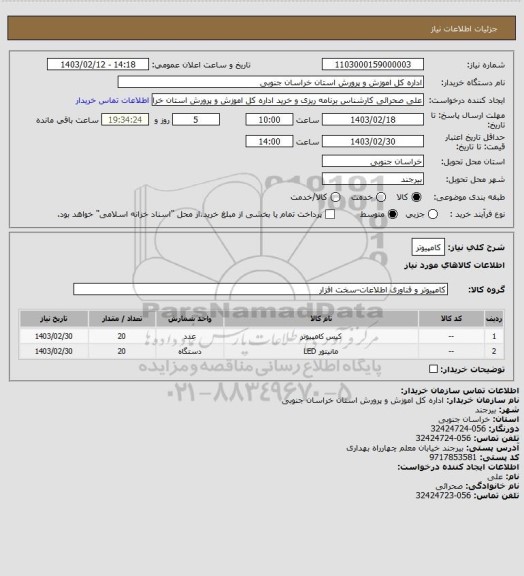Click the validity time field 14:00
The height and width of the screenshot is (576, 524).
pyautogui.click(x=269, y=141)
